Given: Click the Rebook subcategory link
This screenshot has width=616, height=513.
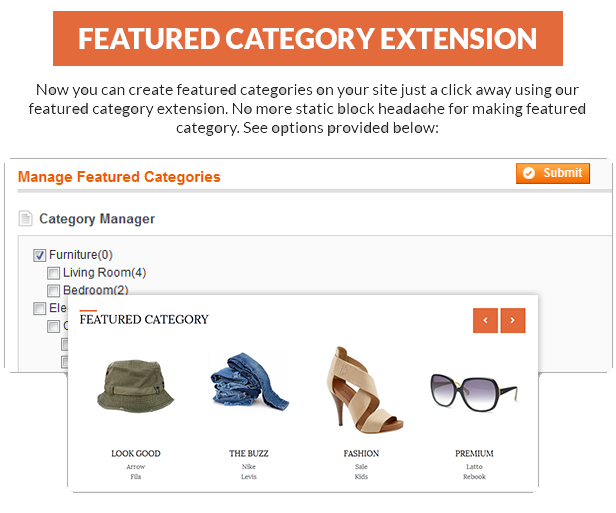Looking at the screenshot, I should coord(474,477).
